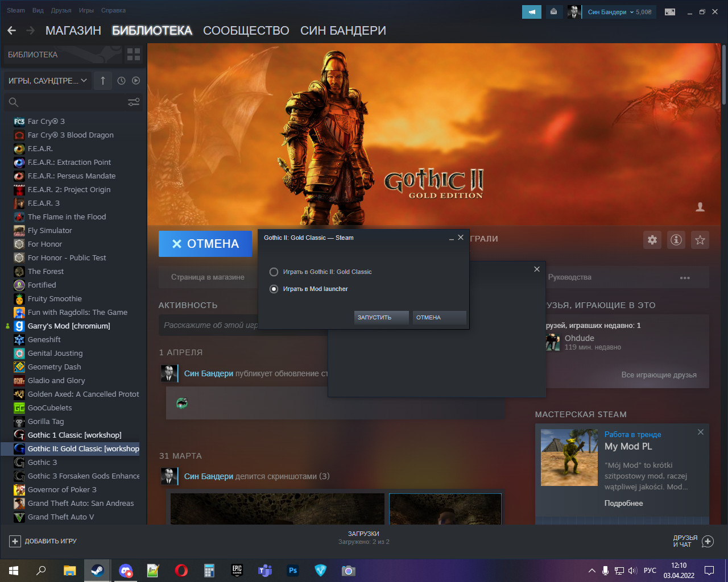Open Photoshop from the taskbar

293,570
